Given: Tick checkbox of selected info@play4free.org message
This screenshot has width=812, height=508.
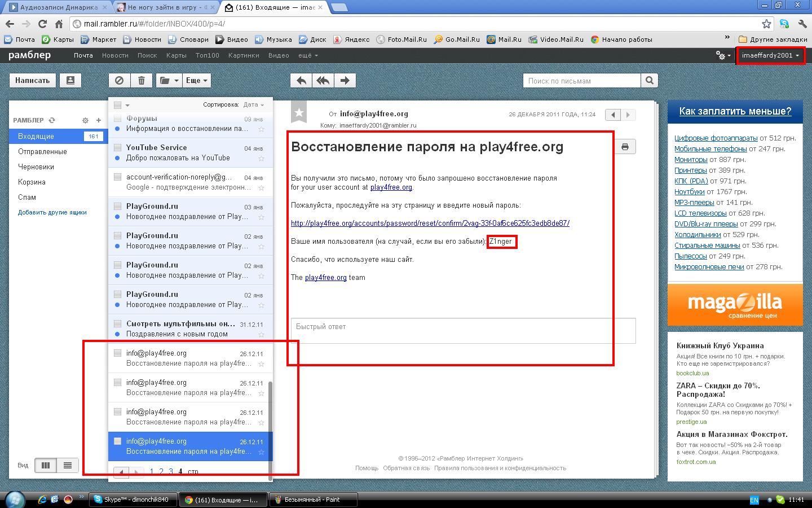Looking at the screenshot, I should coord(117,441).
